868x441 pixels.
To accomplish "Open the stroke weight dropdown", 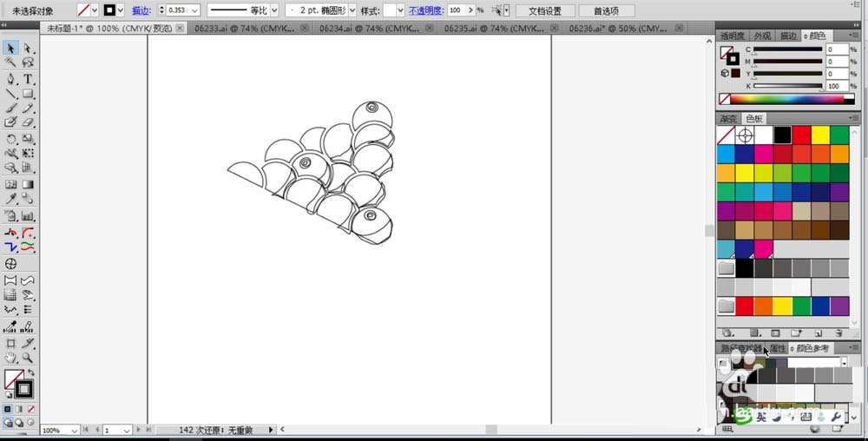I will click(x=194, y=10).
